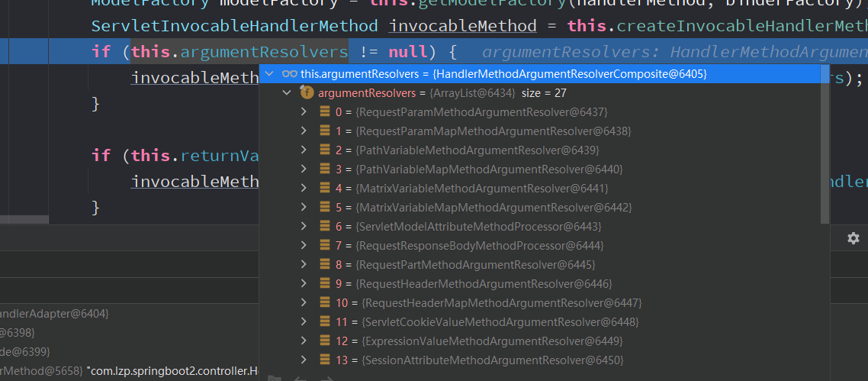Image resolution: width=868 pixels, height=381 pixels.
Task: Expand element 1 RequestParamMapMethodArgumentResolver
Action: coord(304,131)
